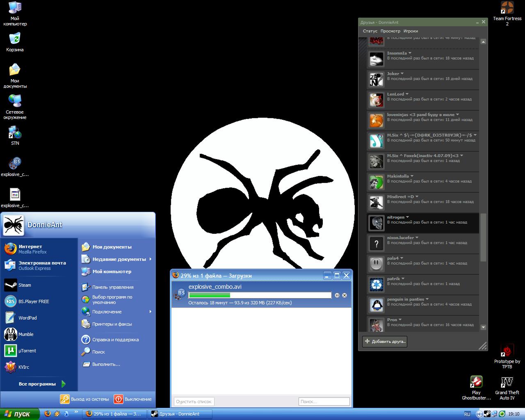Viewport: 525px width, 420px height.
Task: Click Firefox icon in quick launch
Action: point(48,413)
